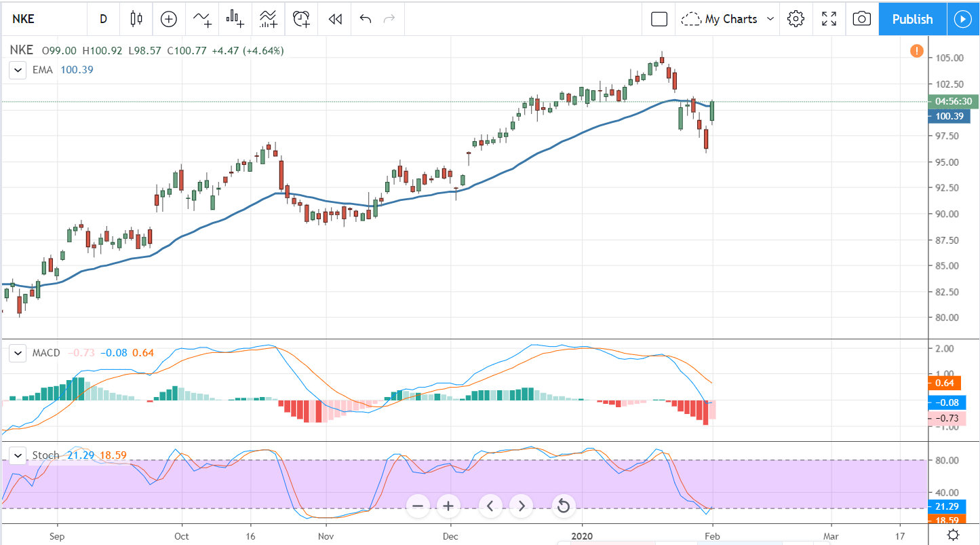Viewport: 980px width, 545px height.
Task: Zoom out with the minus button
Action: (x=417, y=506)
